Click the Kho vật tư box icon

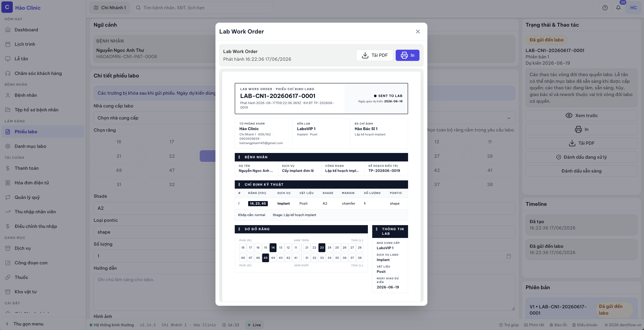pyautogui.click(x=8, y=292)
